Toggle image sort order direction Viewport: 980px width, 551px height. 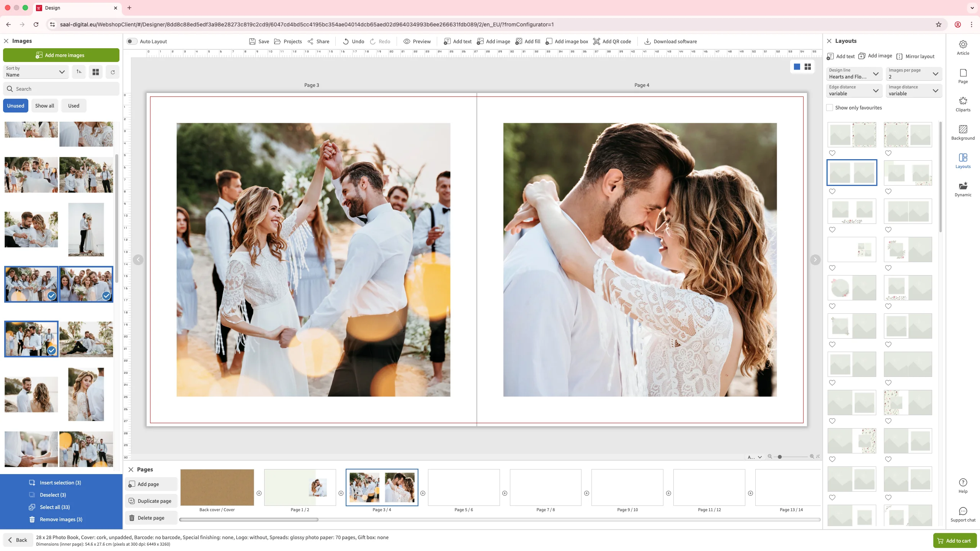pos(79,72)
